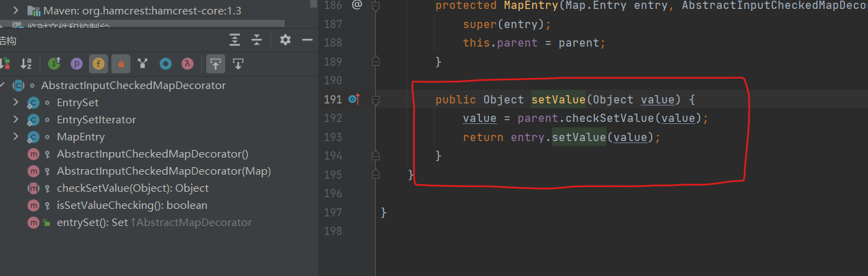Select checkSetValue(Object): Object in structure tree
The width and height of the screenshot is (868, 276).
point(132,188)
